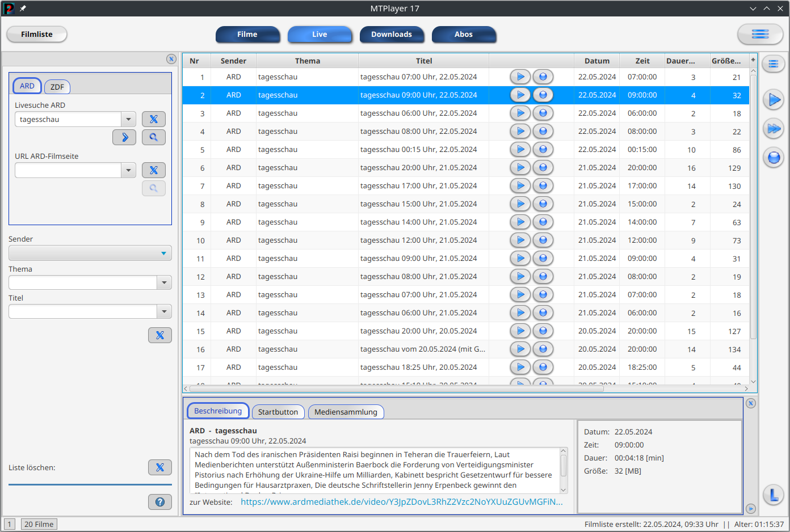Play film in row 1 tagesschau 07:00
This screenshot has height=532, width=790.
coord(520,77)
